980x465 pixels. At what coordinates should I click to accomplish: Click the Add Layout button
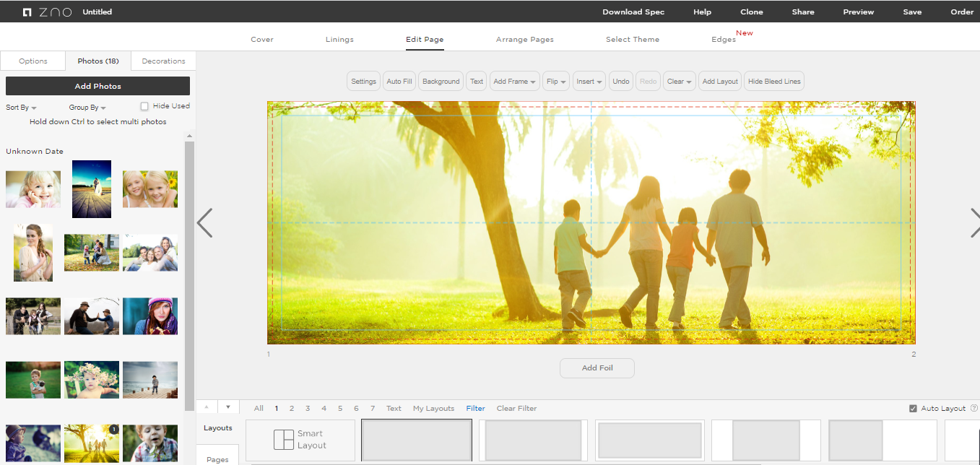pos(720,82)
